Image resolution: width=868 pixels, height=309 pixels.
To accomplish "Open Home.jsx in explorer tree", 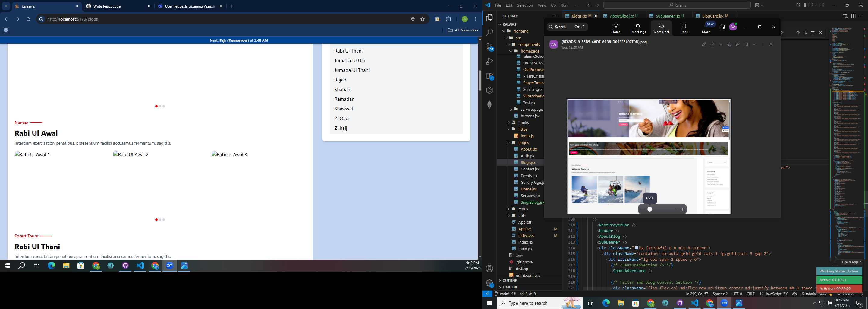I will tap(528, 189).
